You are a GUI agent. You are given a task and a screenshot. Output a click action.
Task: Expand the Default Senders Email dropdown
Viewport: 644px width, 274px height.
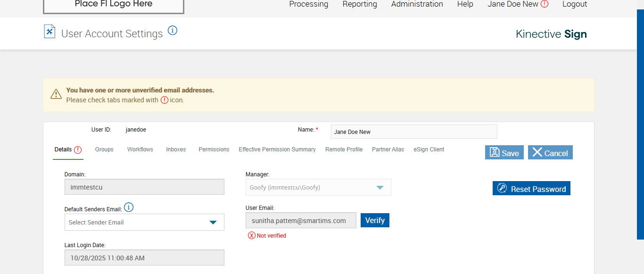[213, 222]
